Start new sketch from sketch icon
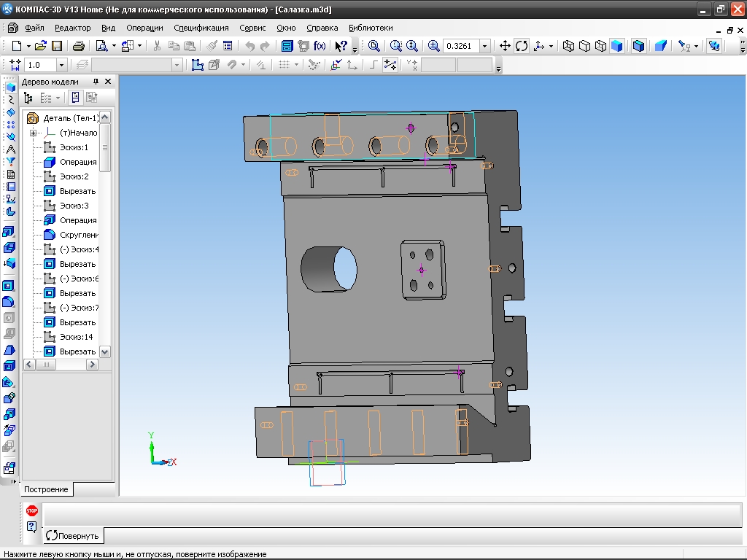This screenshot has height=560, width=747. 198,65
